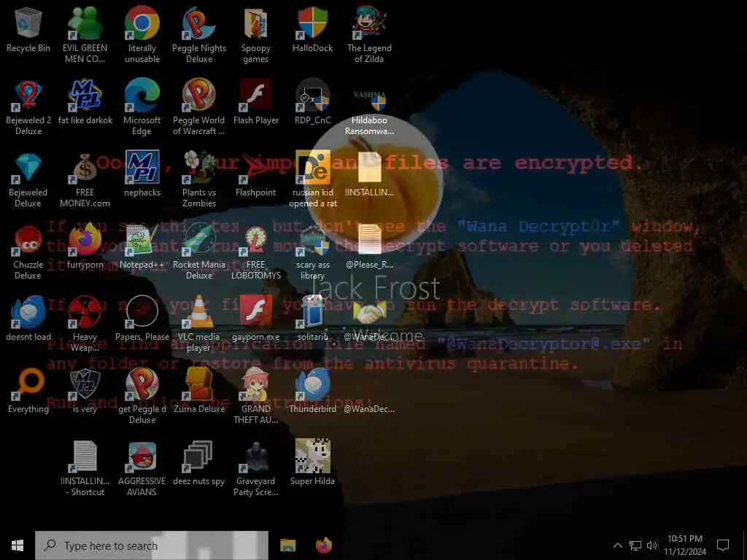Viewport: 747px width, 560px height.
Task: Open russian kid opened a rat shortcut
Action: click(x=312, y=179)
